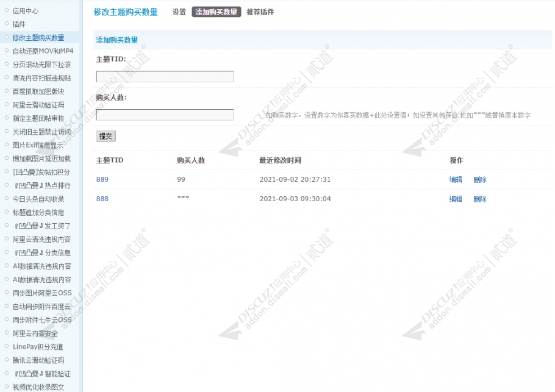Screen dimensions: 555x392
Task: Focus the 主题TID input field
Action: click(x=165, y=76)
